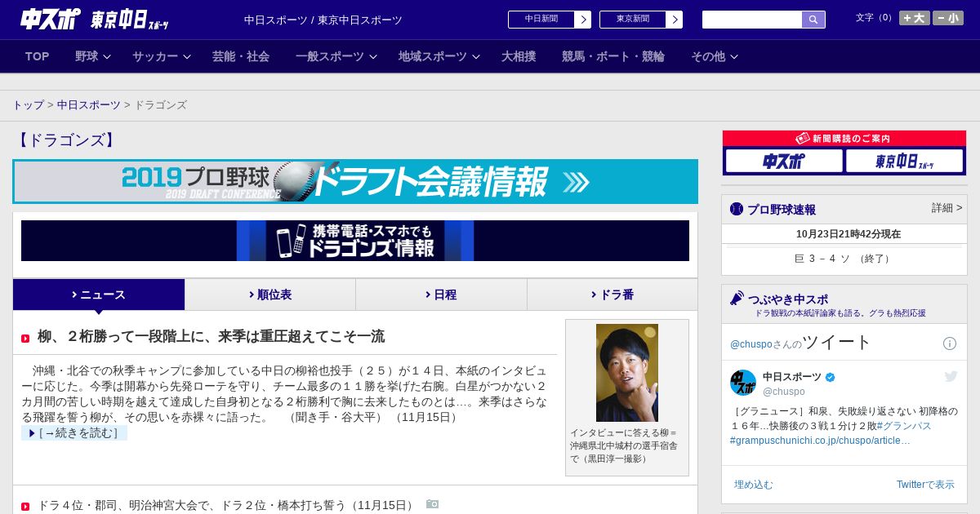Viewport: 980px width, 514px height.
Task: Open the サッカー menu
Action: [x=155, y=56]
